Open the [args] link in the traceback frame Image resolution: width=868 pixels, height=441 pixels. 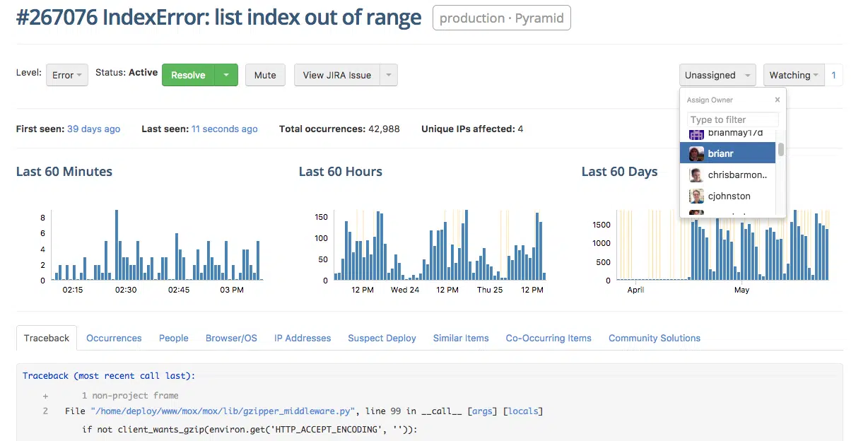coord(482,411)
